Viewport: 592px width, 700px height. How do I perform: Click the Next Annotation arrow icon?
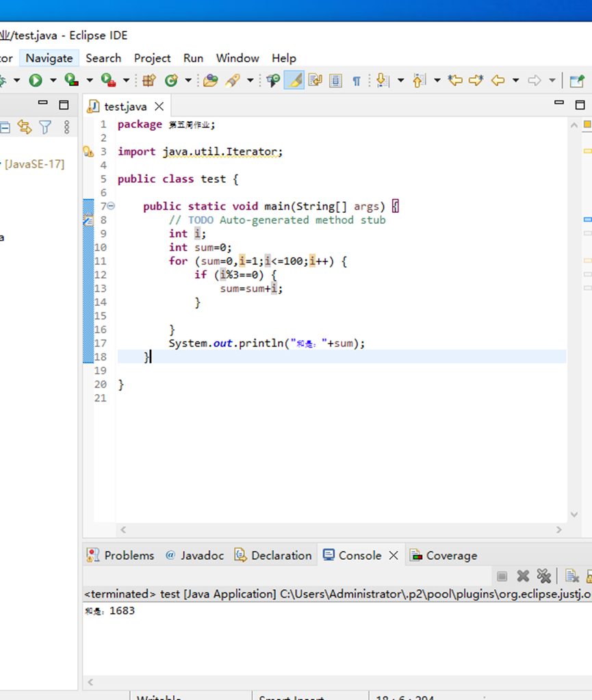383,81
